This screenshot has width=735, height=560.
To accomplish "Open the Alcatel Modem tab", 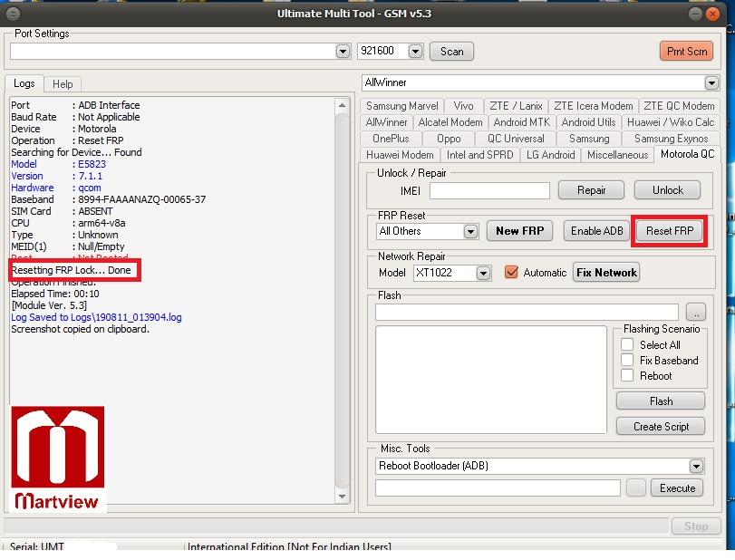I will [450, 122].
